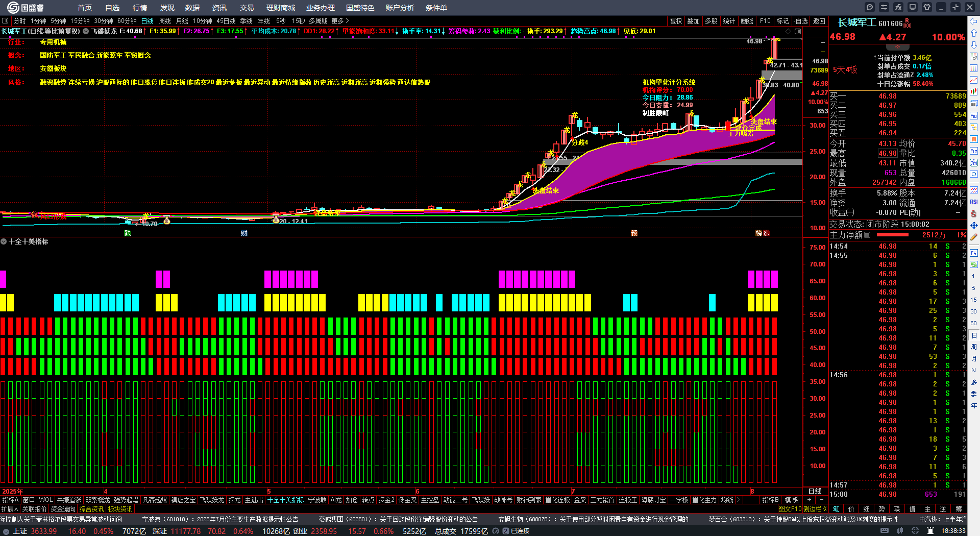Expand the 扩展 tab list arrow
This screenshot has height=536, width=980.
[x=10, y=509]
